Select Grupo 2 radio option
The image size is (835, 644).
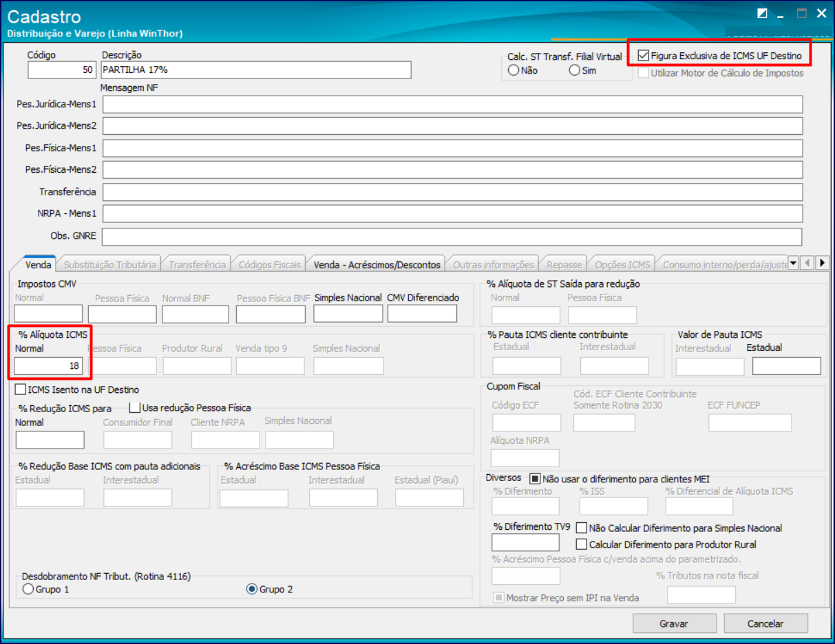click(252, 589)
